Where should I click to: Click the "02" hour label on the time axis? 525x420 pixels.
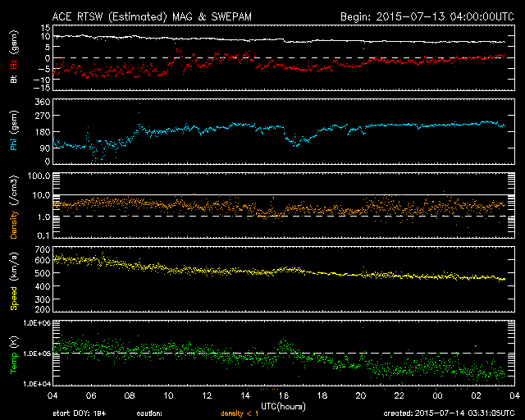[476, 396]
